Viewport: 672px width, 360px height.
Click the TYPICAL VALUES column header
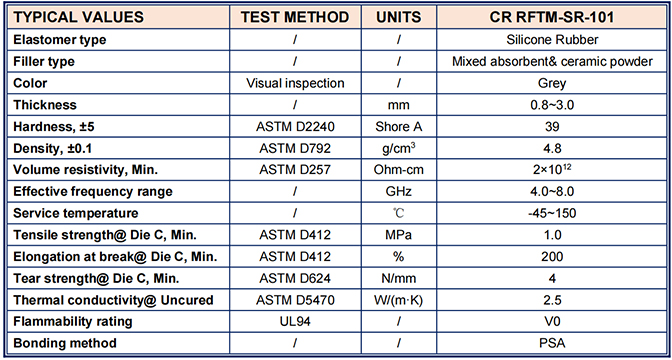point(119,17)
